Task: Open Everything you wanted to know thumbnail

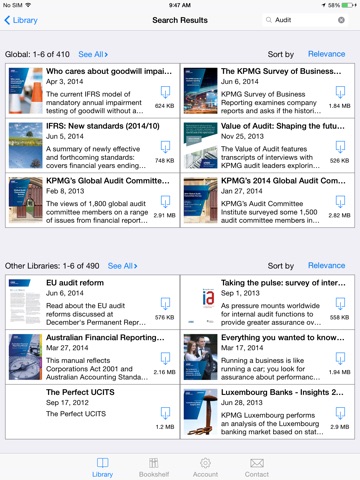Action: pyautogui.click(x=200, y=357)
